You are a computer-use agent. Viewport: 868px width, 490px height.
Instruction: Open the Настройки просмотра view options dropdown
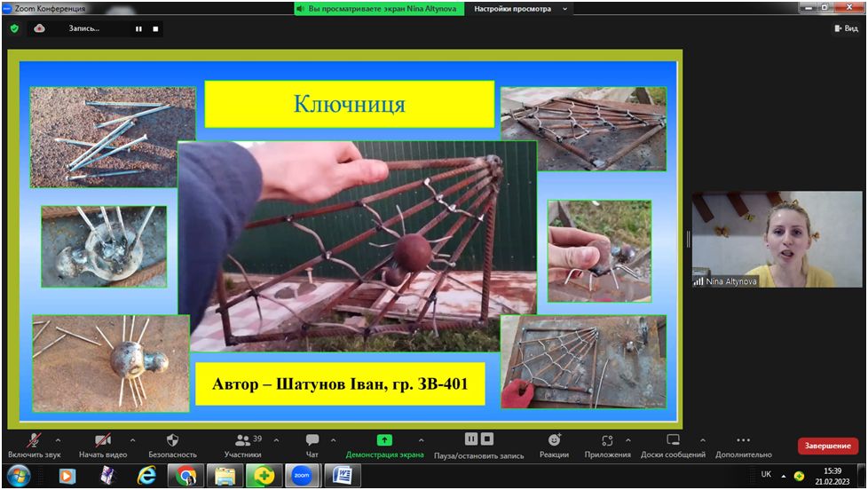520,9
